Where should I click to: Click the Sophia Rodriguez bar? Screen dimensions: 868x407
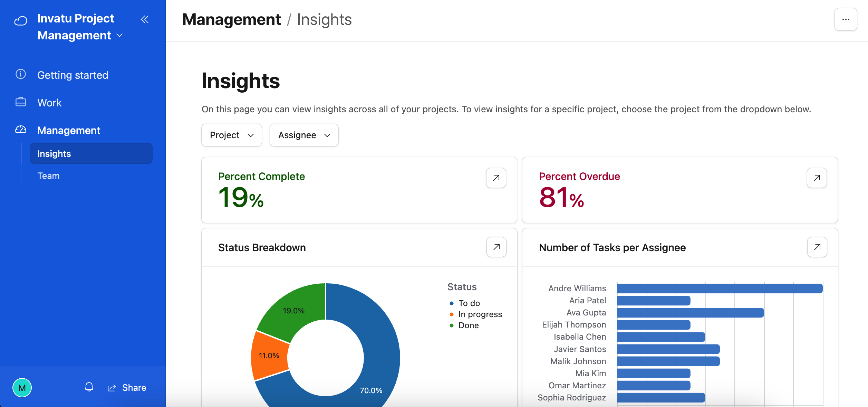click(x=661, y=397)
